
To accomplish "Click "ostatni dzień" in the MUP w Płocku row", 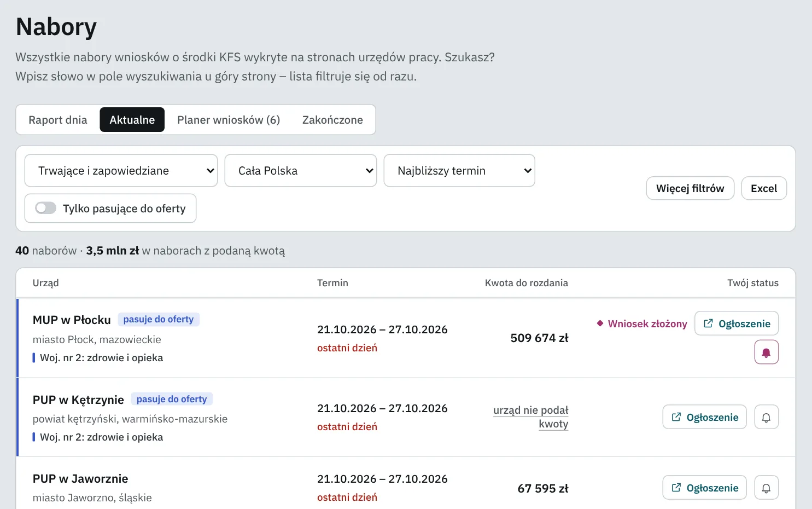I will pyautogui.click(x=347, y=348).
